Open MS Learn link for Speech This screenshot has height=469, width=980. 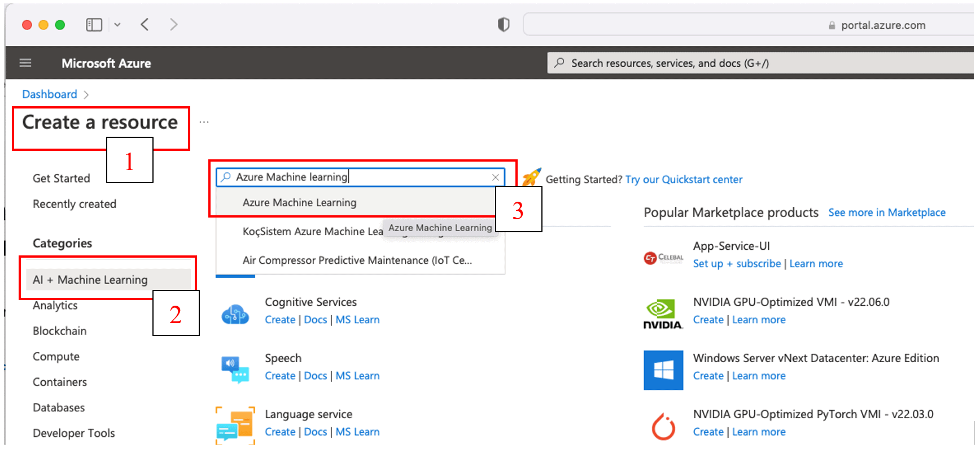tap(357, 376)
